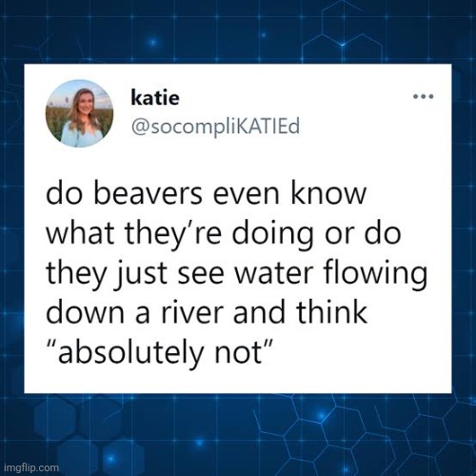The height and width of the screenshot is (476, 476).
Task: Select the word "beavers" in the tweet
Action: pos(148,194)
